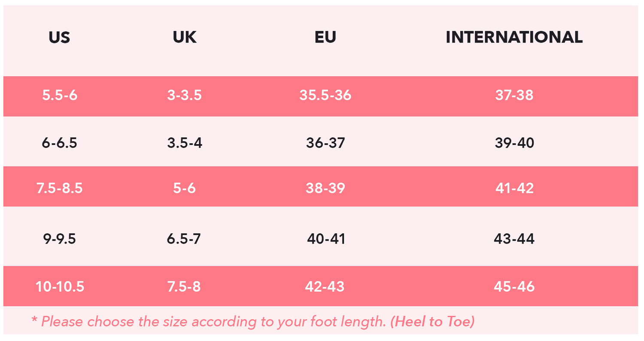Select US size 10-10.5 cell
The width and height of the screenshot is (644, 341).
pyautogui.click(x=60, y=287)
